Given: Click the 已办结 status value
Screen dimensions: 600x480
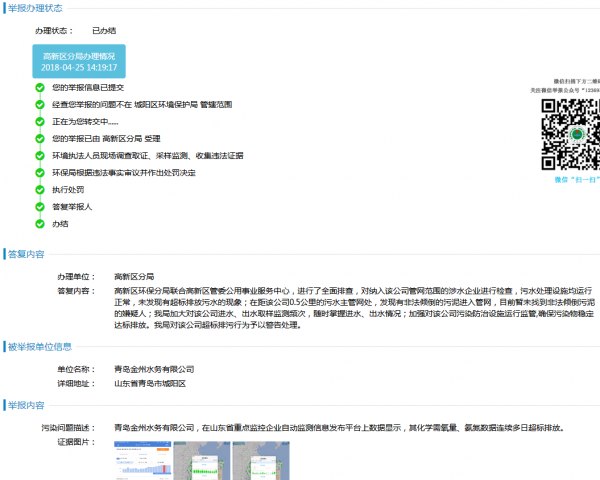Looking at the screenshot, I should [x=104, y=31].
